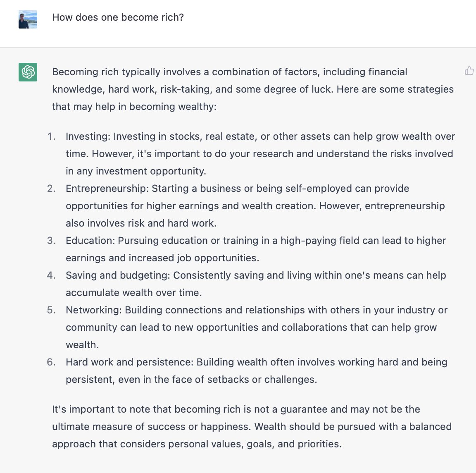Click the phrase "that may help in becoming wealthy:"
This screenshot has width=476, height=473.
tap(134, 107)
